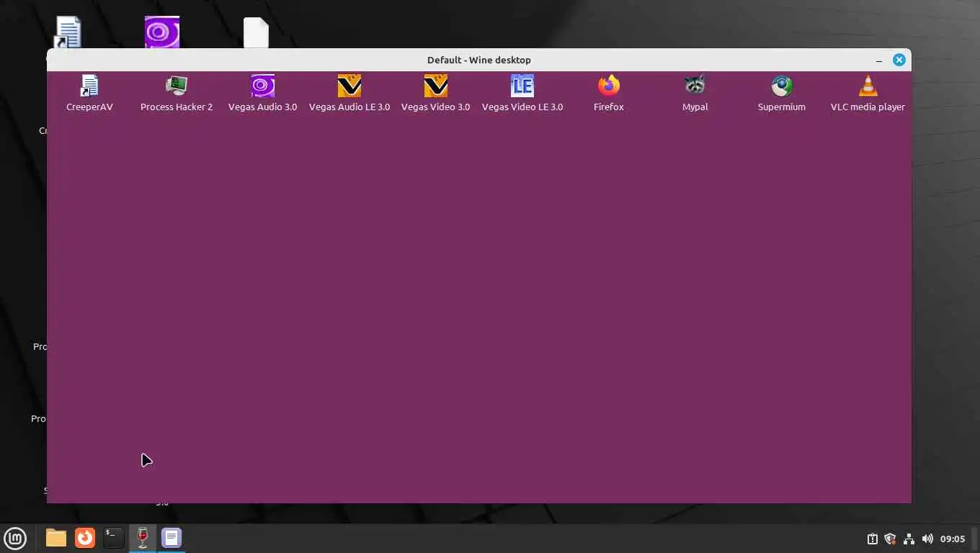
Task: Select the Wine glass taskbar item
Action: [142, 538]
